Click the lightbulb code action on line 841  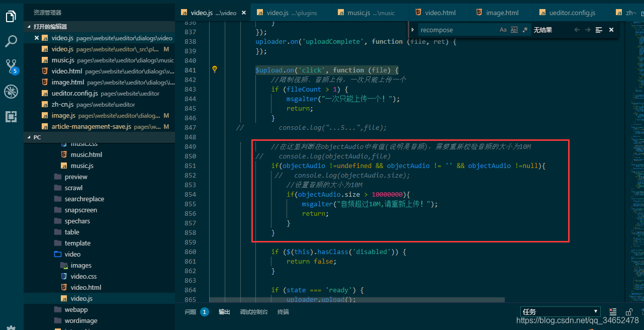pyautogui.click(x=215, y=69)
